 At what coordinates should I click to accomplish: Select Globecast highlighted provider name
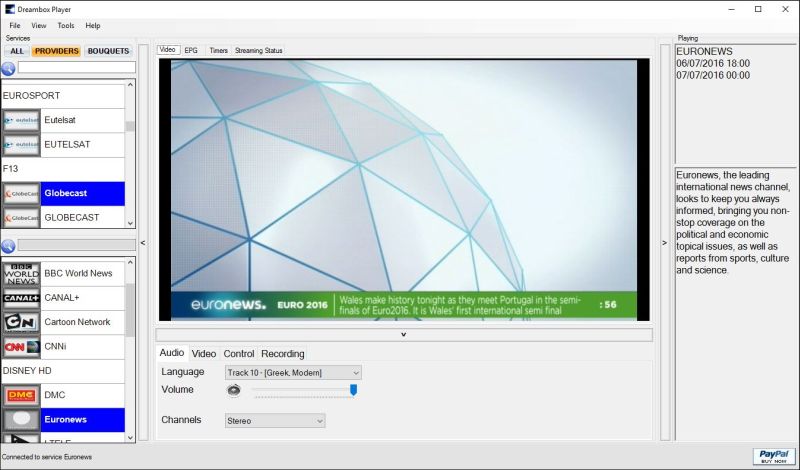coord(65,193)
